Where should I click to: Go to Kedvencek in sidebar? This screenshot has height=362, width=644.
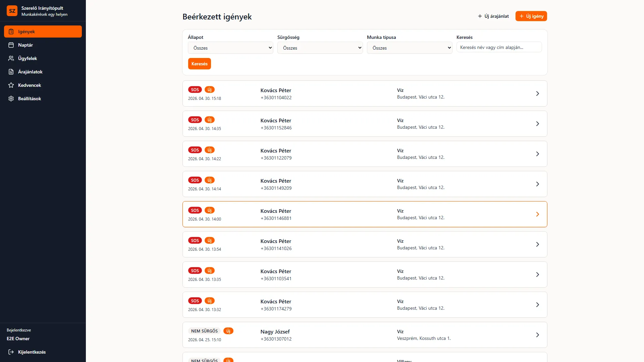[43, 85]
